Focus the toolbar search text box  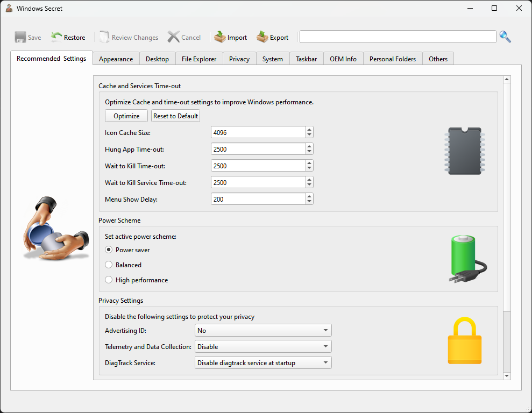(x=398, y=37)
